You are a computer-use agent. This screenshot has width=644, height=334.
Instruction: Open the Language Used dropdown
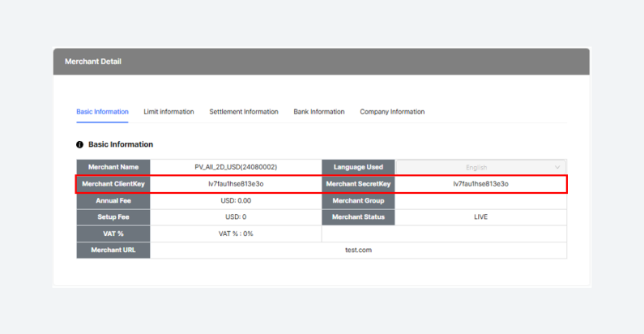[x=481, y=167]
